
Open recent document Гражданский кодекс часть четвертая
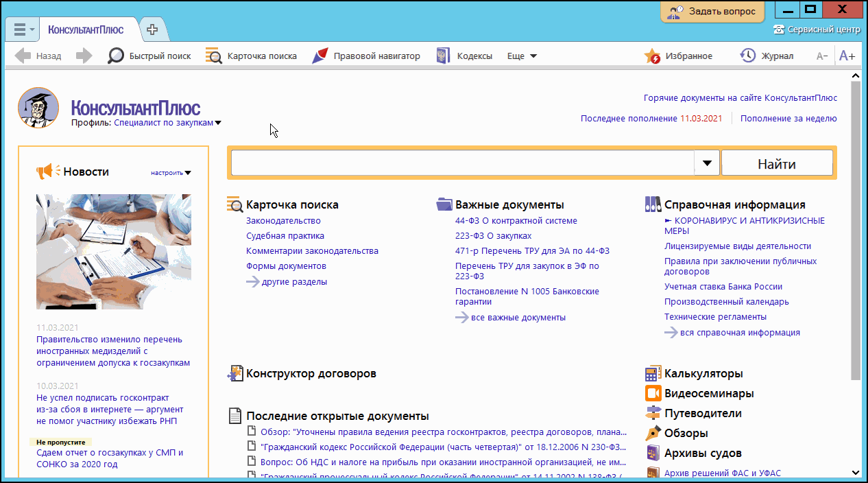click(444, 447)
